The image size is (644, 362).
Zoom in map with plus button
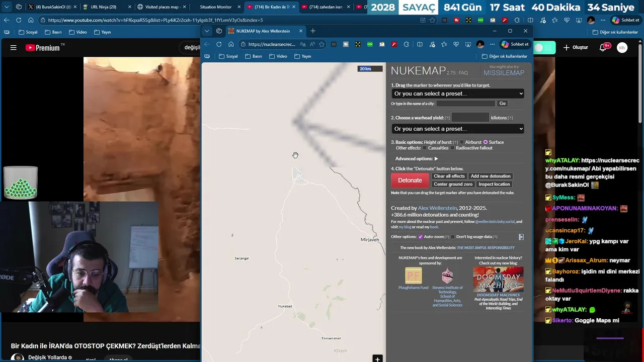coord(377,359)
